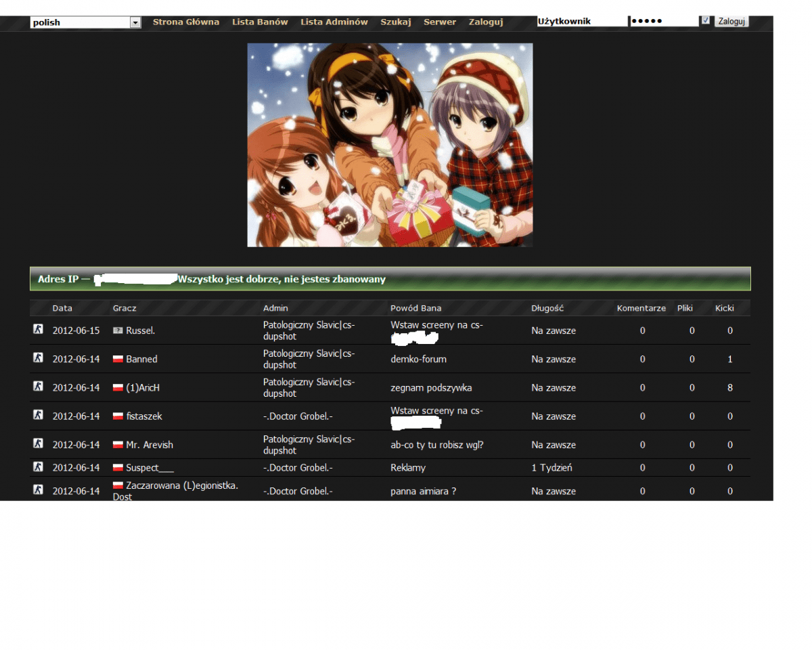Open Lista Adminów page
This screenshot has height=650, width=812.
pyautogui.click(x=334, y=22)
